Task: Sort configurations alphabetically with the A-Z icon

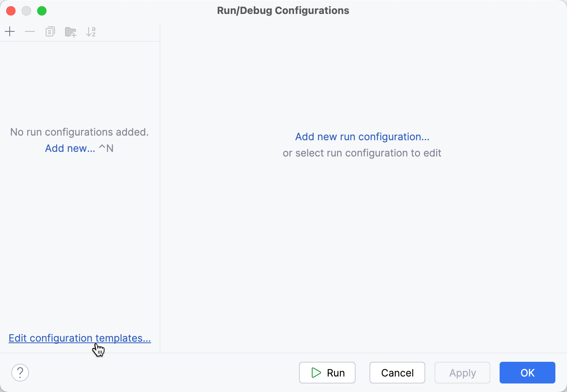Action: (x=91, y=31)
